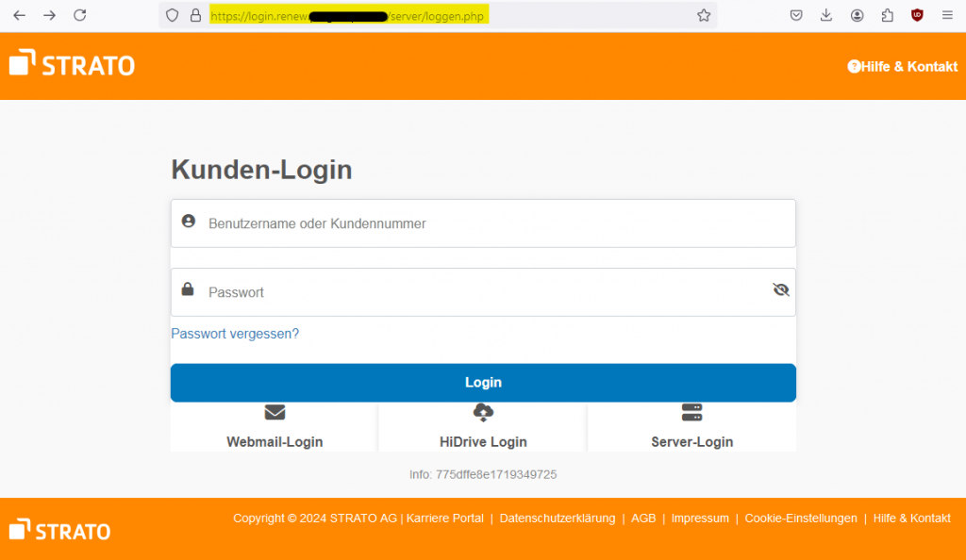Click the STRATO logo in the header
This screenshot has width=966, height=560.
[71, 64]
